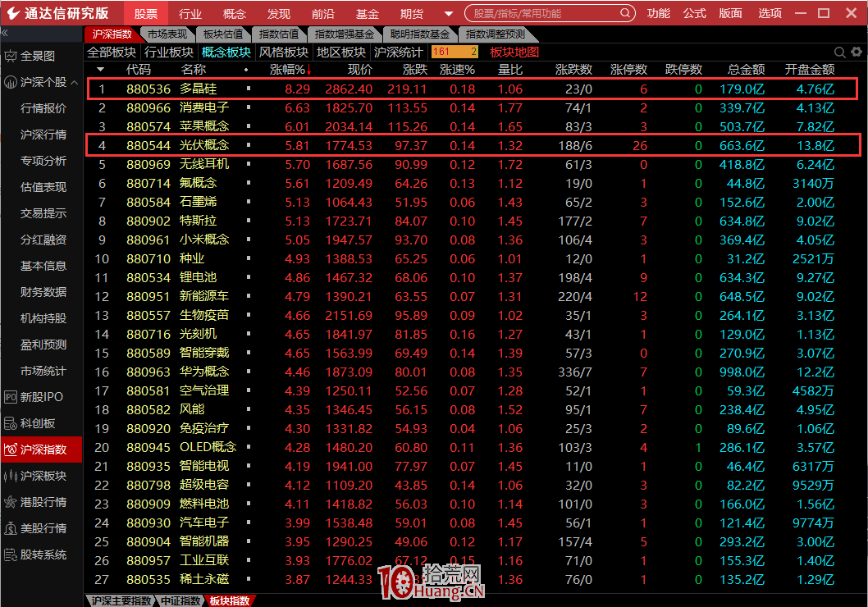Open the 股票 top menu
The height and width of the screenshot is (607, 868).
145,13
